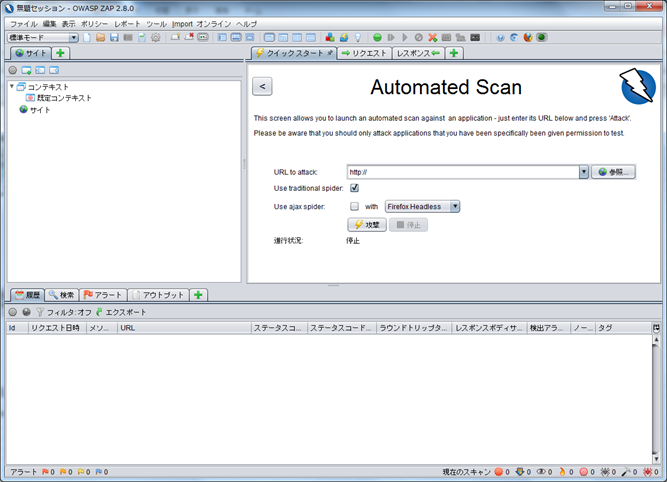Click the Submit and step icon
This screenshot has height=482, width=667.
[x=391, y=37]
